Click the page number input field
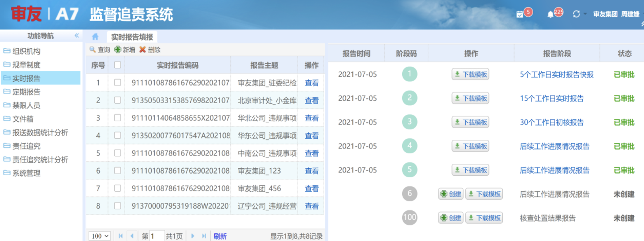This screenshot has height=241, width=644. click(157, 236)
